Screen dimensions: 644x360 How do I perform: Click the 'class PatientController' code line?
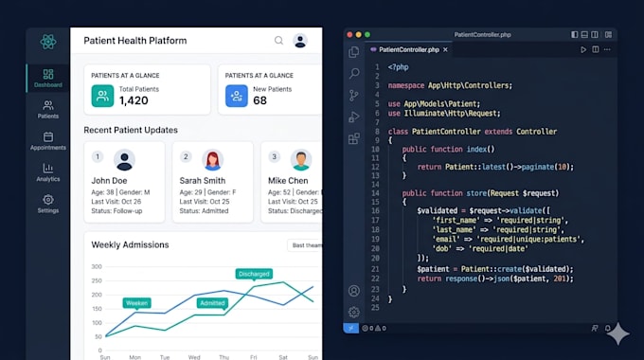[x=473, y=132]
